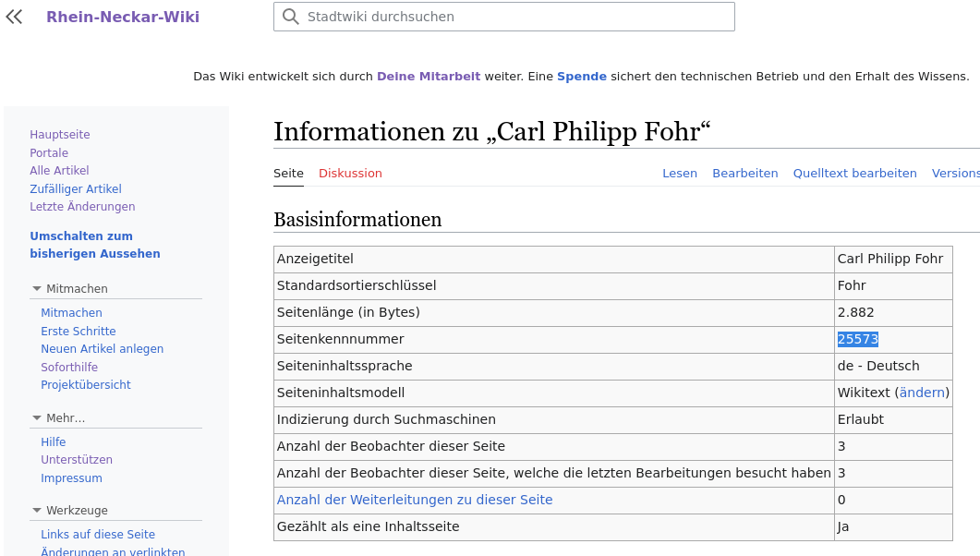Select the Lesen view tab
This screenshot has width=980, height=556.
[x=679, y=174]
